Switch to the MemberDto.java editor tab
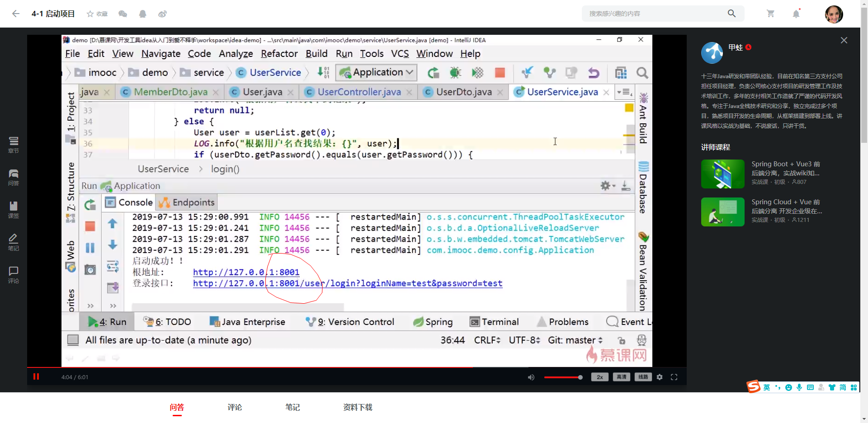 click(170, 92)
